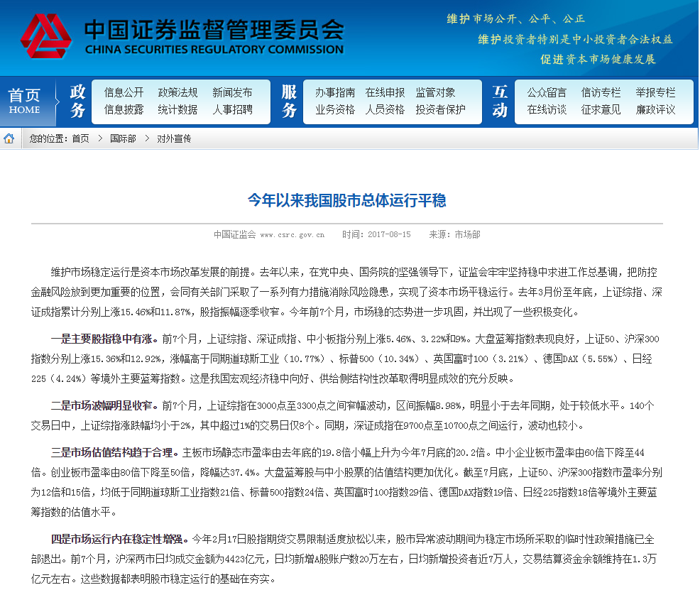Viewport: 700px width, 590px height.
Task: Click the slogan 维护市场公开、公平、公正
Action: pos(516,18)
